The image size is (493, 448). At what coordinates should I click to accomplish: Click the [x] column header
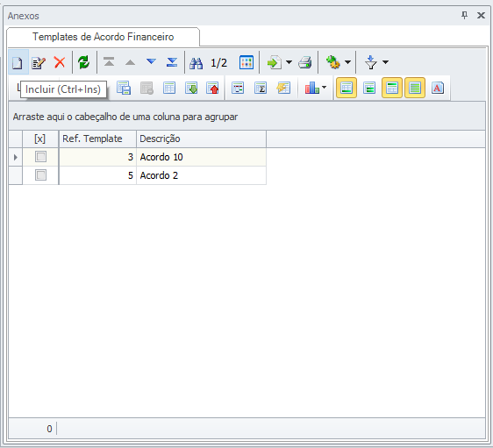40,139
